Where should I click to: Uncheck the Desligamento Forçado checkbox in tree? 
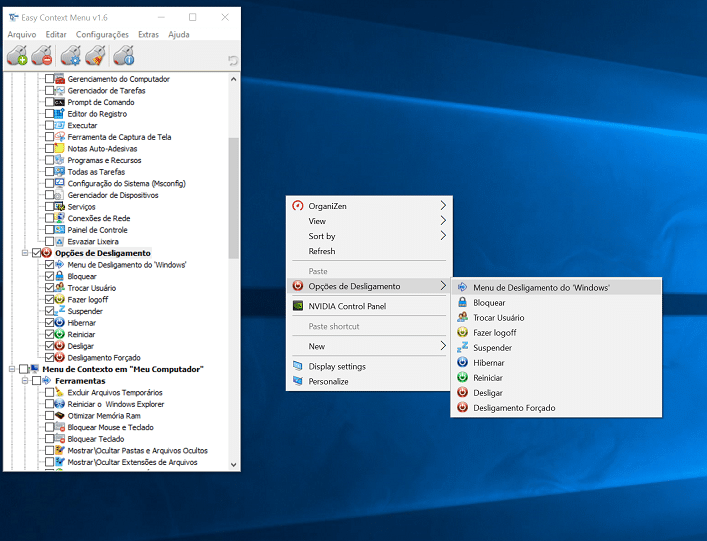click(x=50, y=358)
